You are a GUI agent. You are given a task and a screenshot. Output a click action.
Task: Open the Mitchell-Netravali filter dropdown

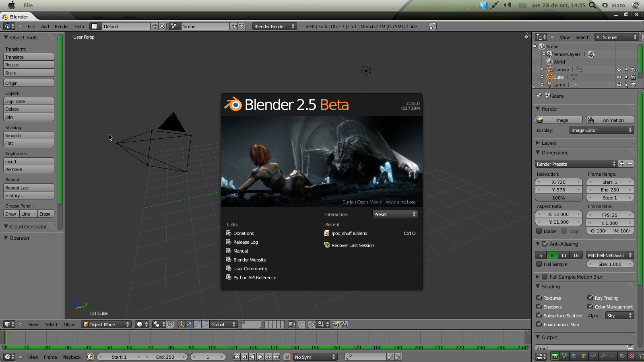pyautogui.click(x=610, y=255)
